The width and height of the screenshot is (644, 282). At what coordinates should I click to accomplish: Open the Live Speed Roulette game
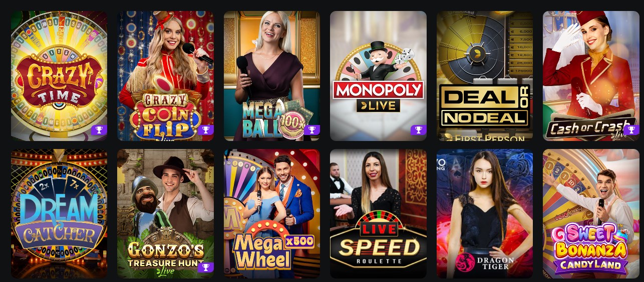378,213
